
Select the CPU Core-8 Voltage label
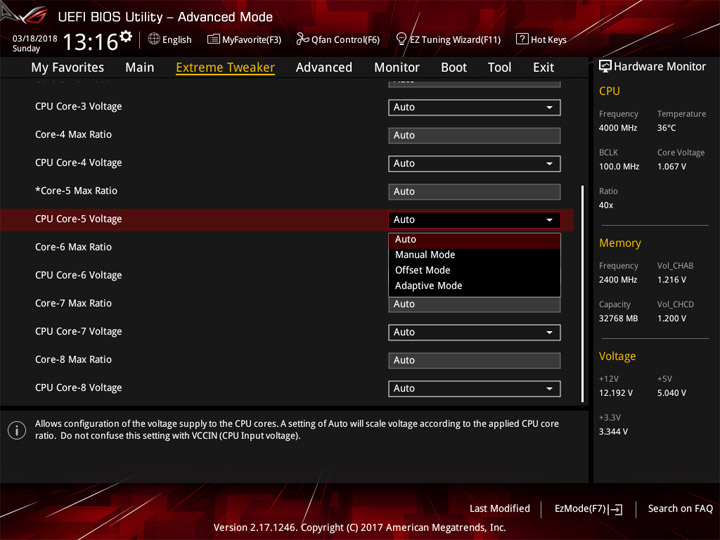(x=79, y=388)
